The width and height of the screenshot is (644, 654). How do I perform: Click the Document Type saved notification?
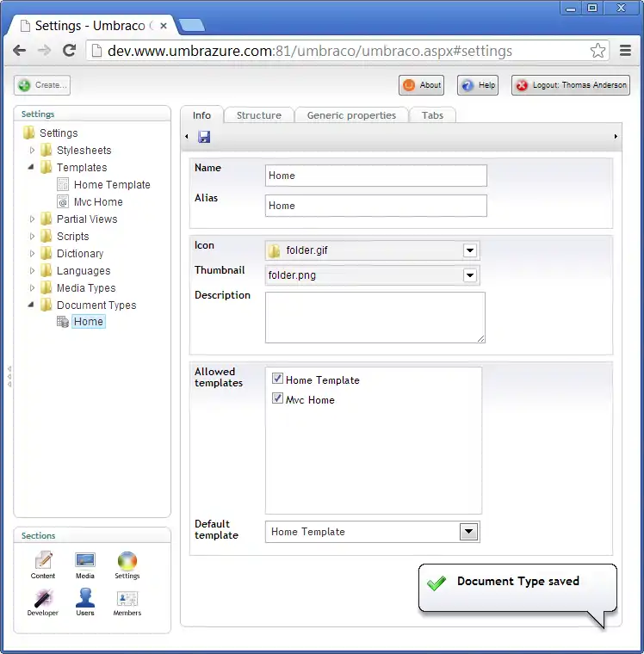[517, 588]
